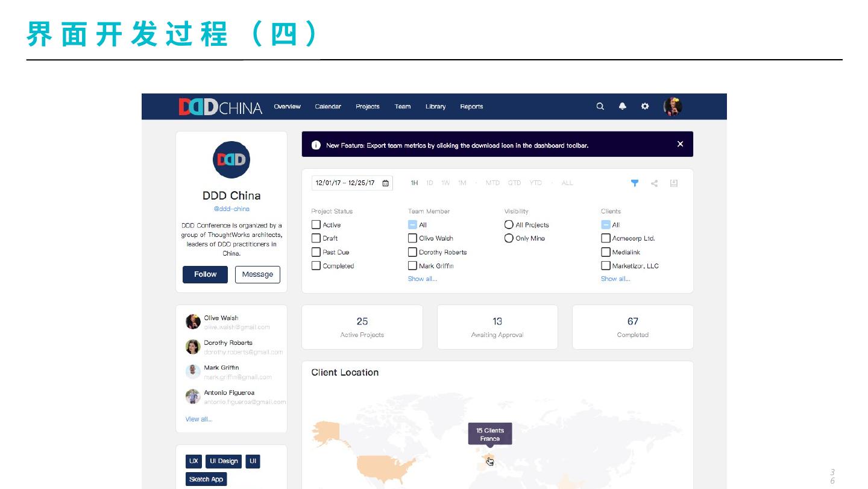Open the date range picker field
Screen dimensions: 868x489
pos(352,183)
